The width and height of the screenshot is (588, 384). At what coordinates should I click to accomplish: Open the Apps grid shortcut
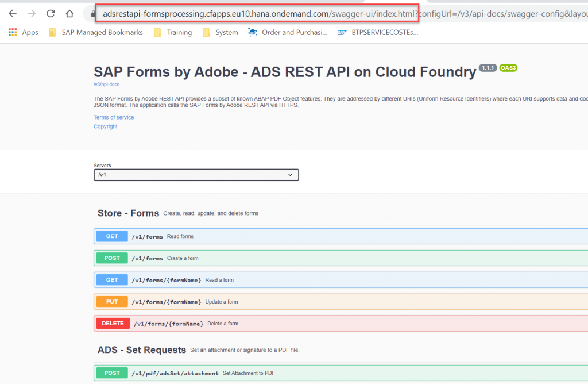[23, 33]
